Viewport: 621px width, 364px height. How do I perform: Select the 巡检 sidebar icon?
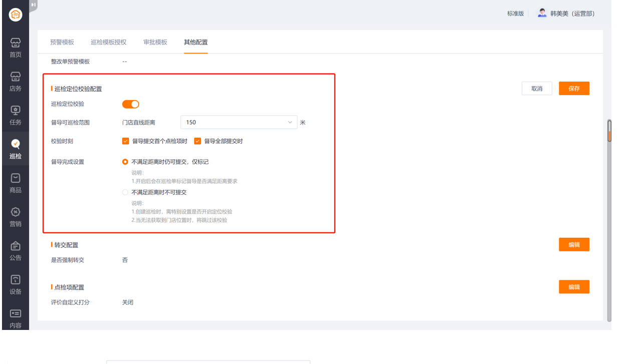click(x=16, y=149)
